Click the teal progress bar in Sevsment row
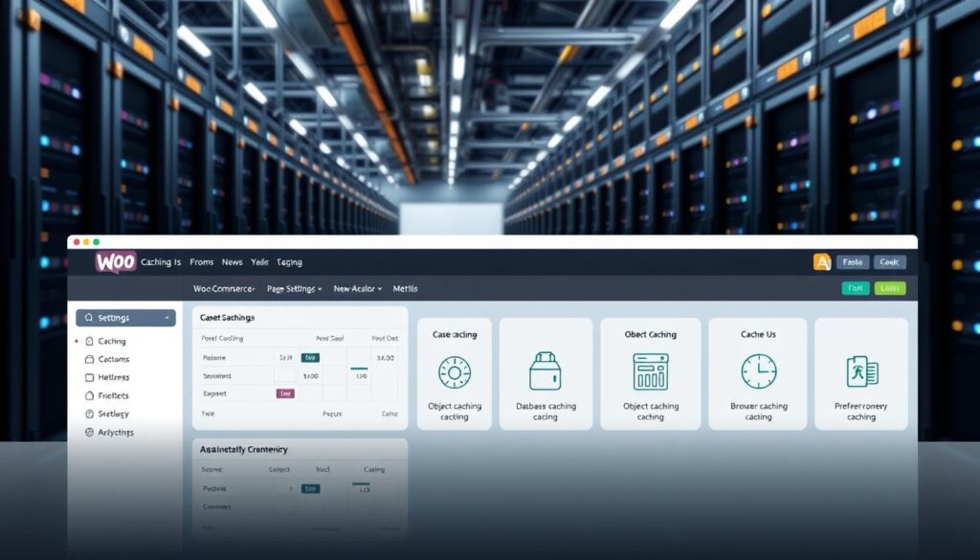The image size is (980, 560). pos(359,369)
